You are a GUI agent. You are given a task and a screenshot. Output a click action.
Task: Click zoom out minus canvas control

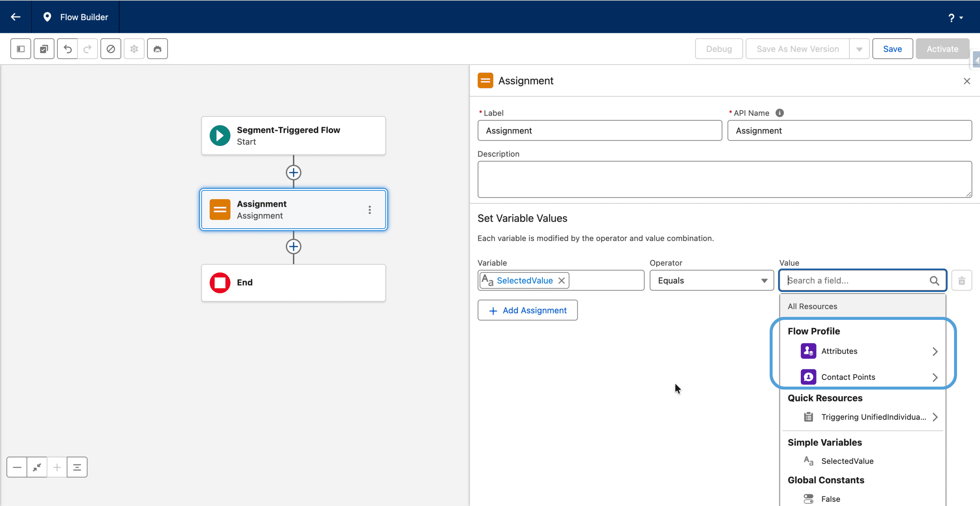coord(17,467)
